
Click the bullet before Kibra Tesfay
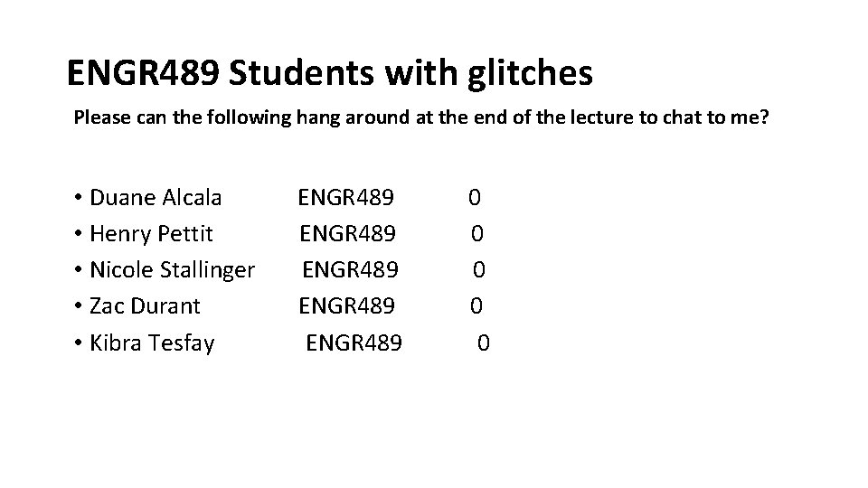pyautogui.click(x=80, y=344)
